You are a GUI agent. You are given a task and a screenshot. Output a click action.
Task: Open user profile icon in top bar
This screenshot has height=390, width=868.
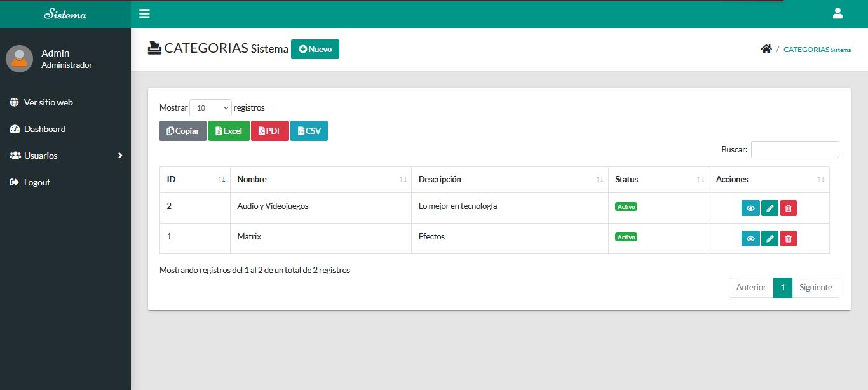click(837, 13)
